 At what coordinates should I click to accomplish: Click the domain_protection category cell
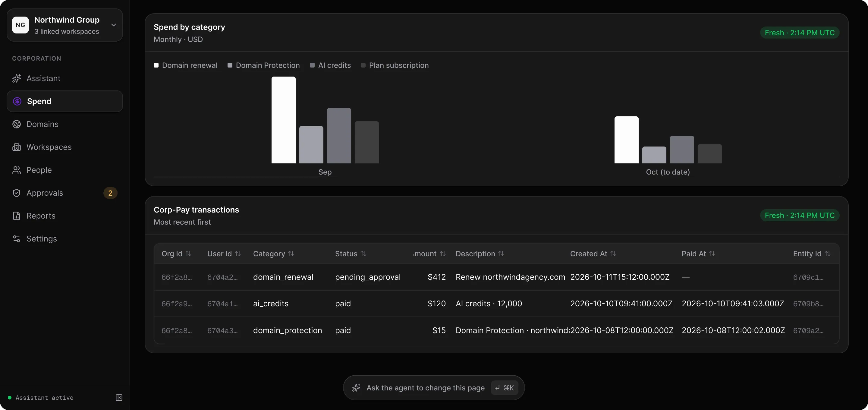point(288,330)
